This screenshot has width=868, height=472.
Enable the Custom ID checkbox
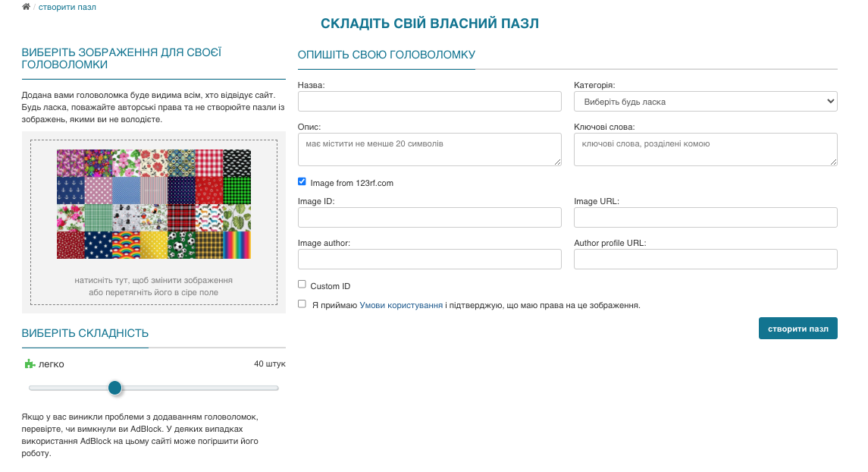point(302,284)
